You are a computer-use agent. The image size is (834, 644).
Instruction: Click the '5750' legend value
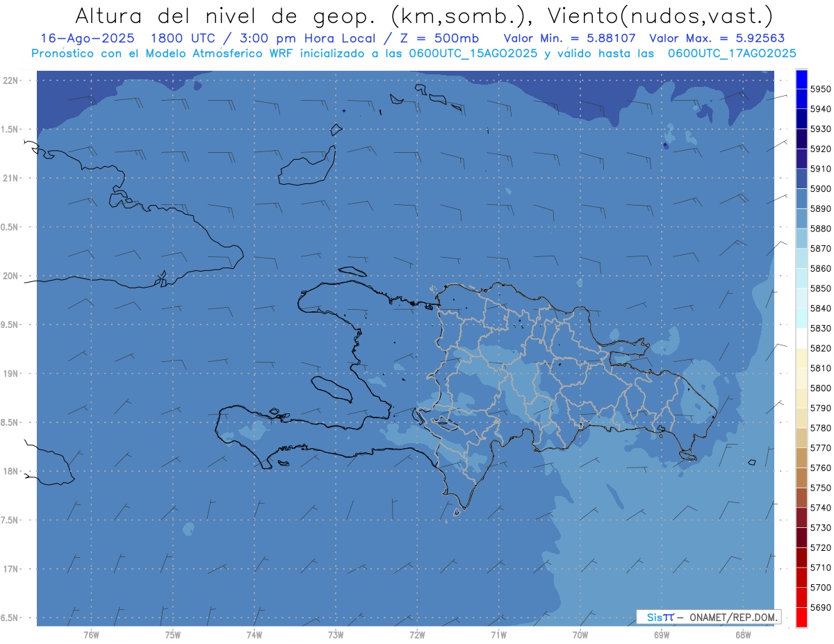click(821, 488)
